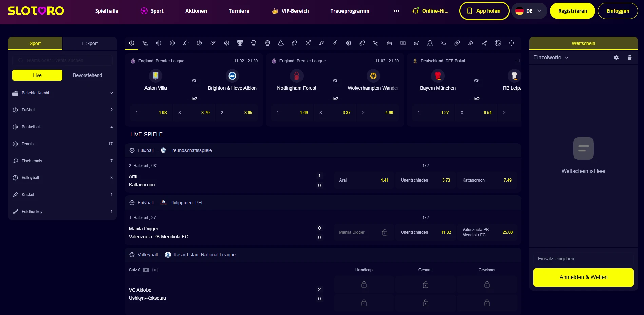The image size is (644, 315).
Task: Open the DE language selector
Action: point(529,10)
